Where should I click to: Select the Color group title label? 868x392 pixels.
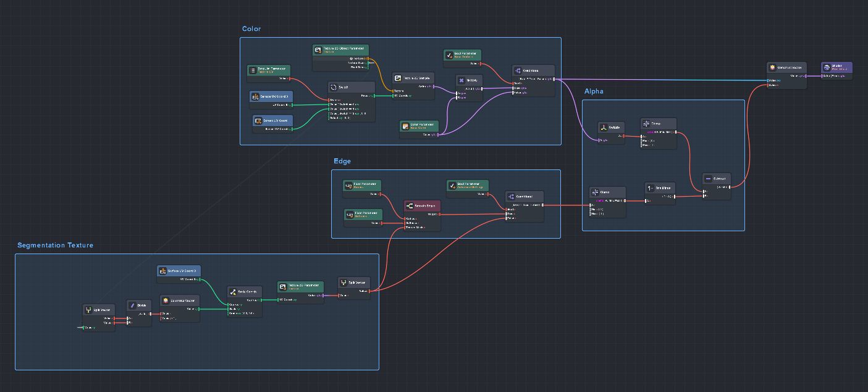point(251,29)
